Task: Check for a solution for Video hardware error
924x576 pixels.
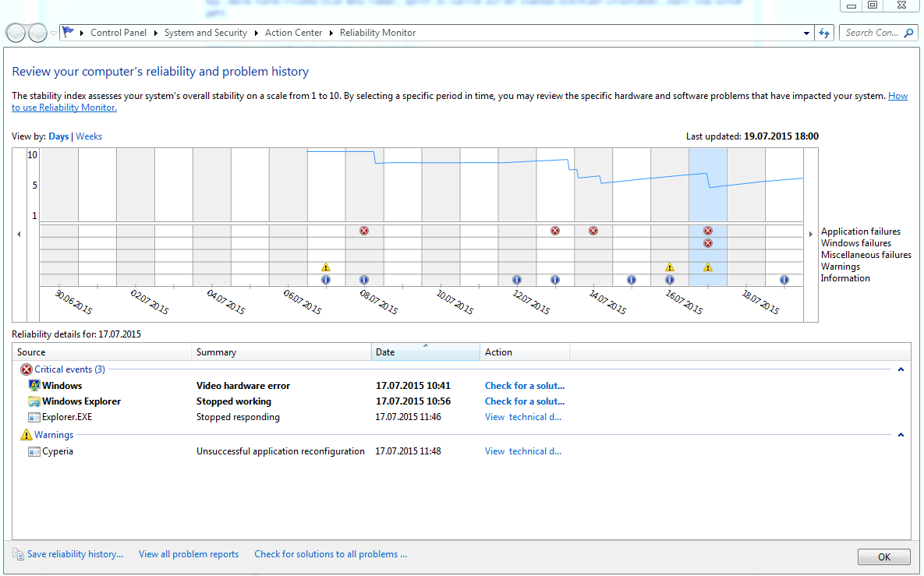Action: 525,386
